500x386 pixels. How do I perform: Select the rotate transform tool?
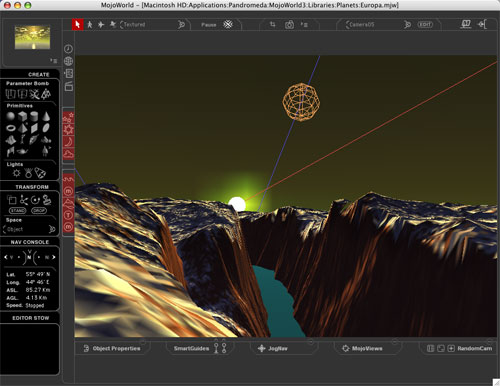[x=35, y=200]
